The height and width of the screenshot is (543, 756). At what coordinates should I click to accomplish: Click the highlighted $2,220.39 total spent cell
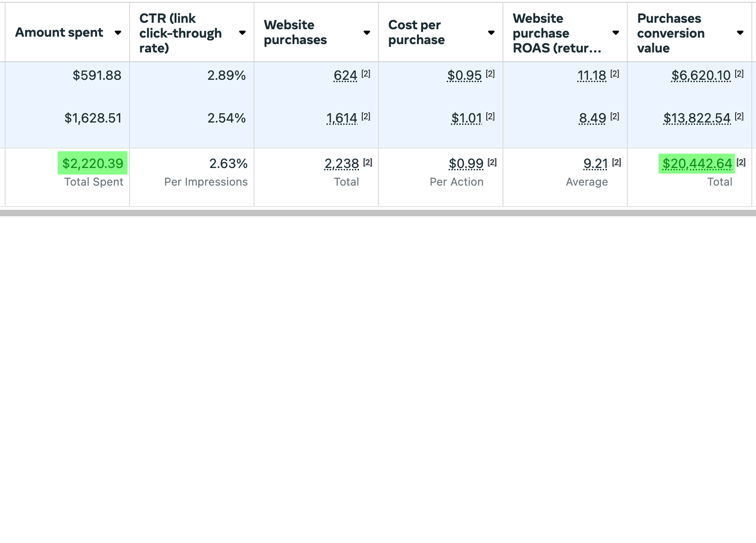[x=92, y=164]
